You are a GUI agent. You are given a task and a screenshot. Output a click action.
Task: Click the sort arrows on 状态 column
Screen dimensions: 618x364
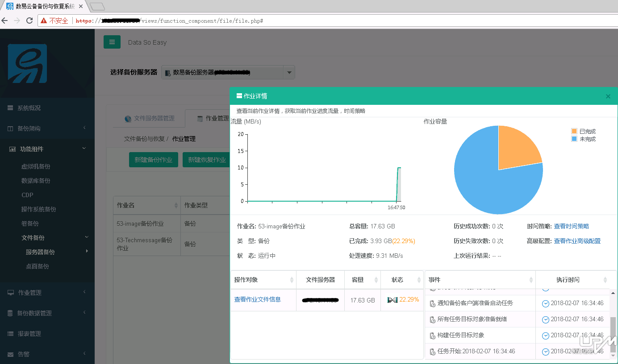419,280
